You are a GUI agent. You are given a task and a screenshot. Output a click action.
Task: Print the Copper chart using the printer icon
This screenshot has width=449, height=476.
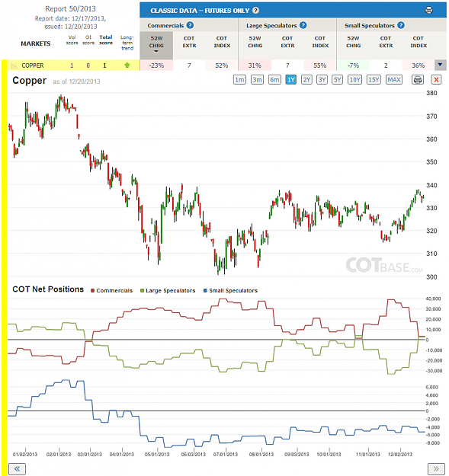point(418,80)
